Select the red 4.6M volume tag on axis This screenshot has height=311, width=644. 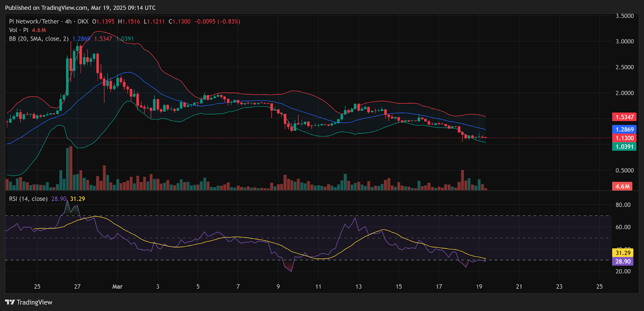622,186
